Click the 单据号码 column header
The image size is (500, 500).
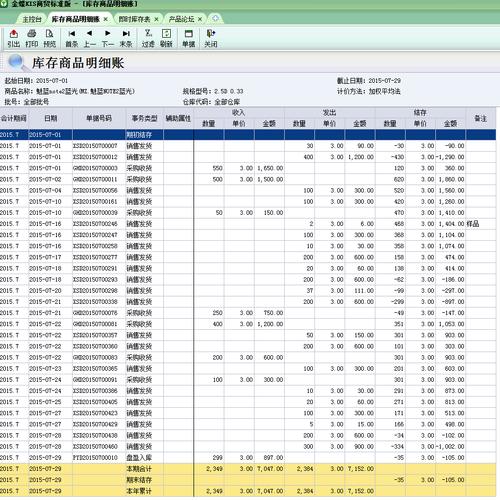(x=99, y=118)
